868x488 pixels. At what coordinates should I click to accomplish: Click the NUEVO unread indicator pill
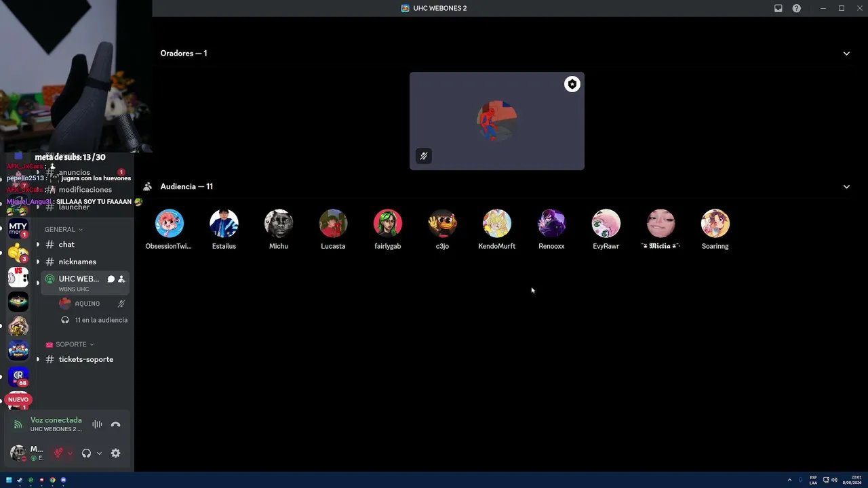tap(18, 400)
